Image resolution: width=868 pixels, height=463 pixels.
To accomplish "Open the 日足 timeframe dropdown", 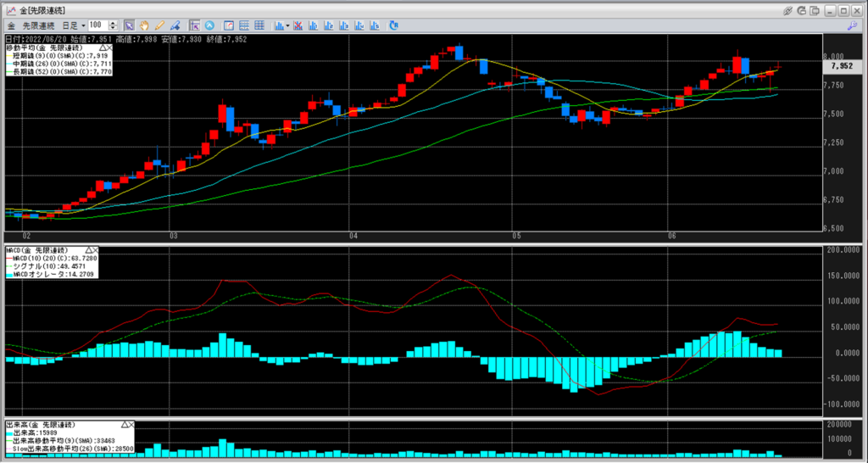I will 83,25.
